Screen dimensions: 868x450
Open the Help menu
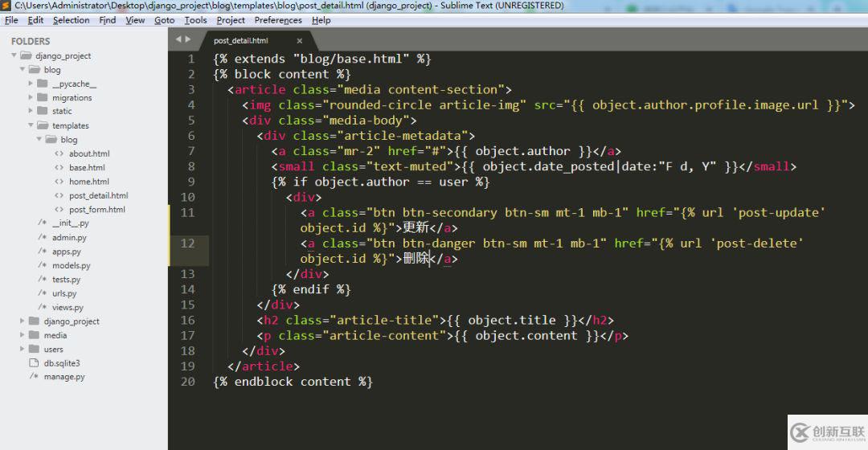pos(321,20)
